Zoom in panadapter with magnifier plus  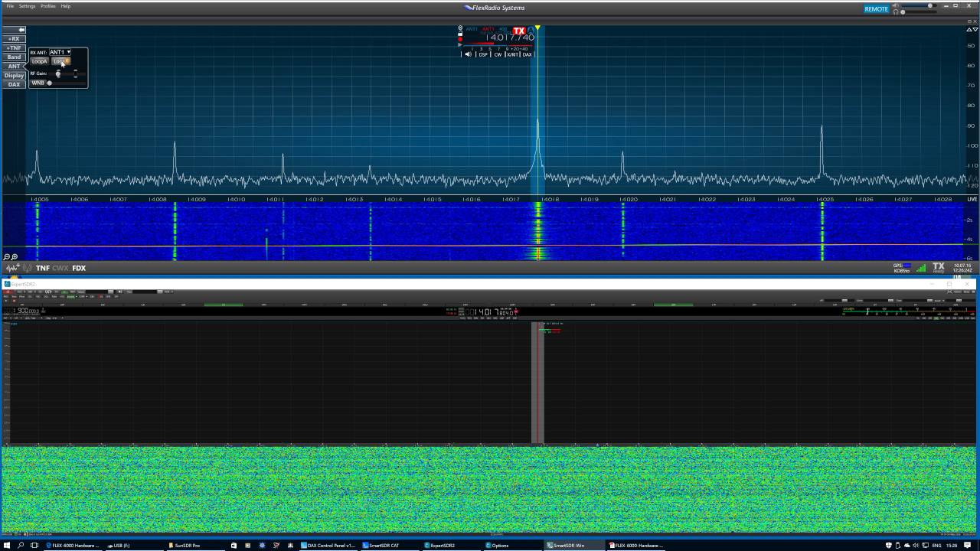pyautogui.click(x=14, y=257)
